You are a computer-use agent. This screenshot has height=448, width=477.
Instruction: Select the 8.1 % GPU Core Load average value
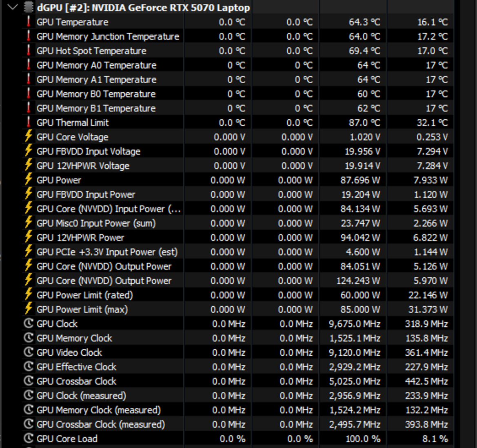(435, 439)
